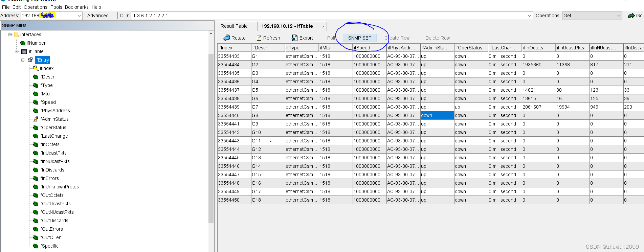Open the Help menu
Screen dimensions: 644x252
(x=96, y=7)
